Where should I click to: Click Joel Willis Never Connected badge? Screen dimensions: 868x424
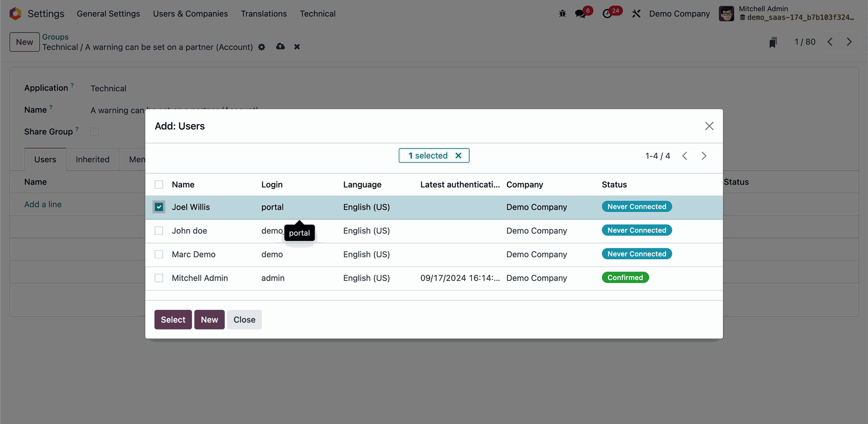(x=637, y=207)
